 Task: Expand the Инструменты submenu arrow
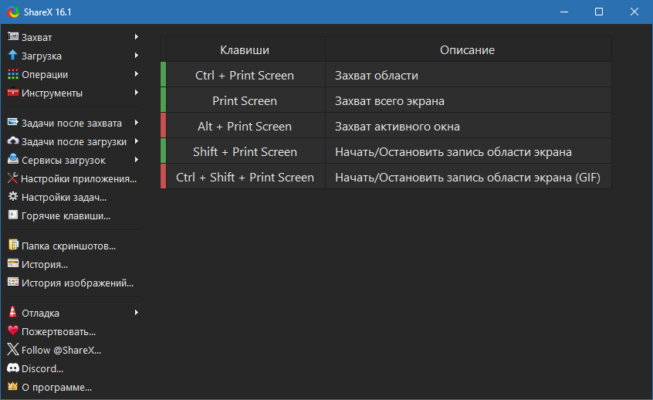pyautogui.click(x=136, y=92)
